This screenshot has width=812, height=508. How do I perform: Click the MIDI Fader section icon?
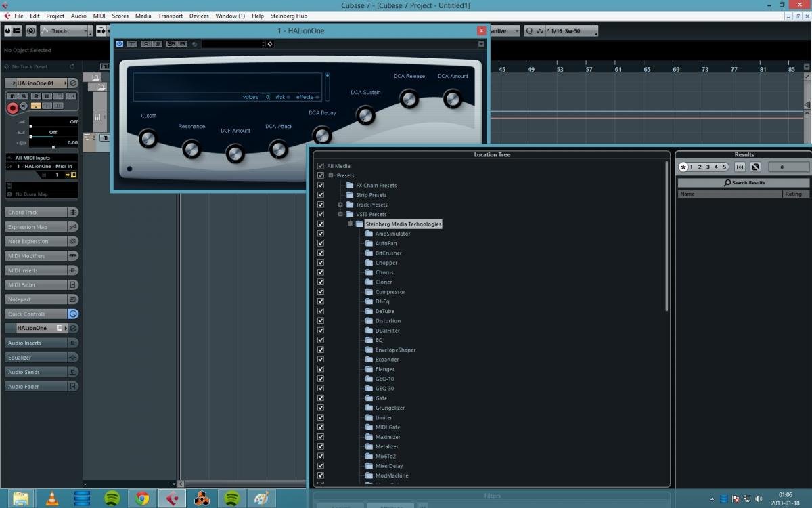click(73, 285)
